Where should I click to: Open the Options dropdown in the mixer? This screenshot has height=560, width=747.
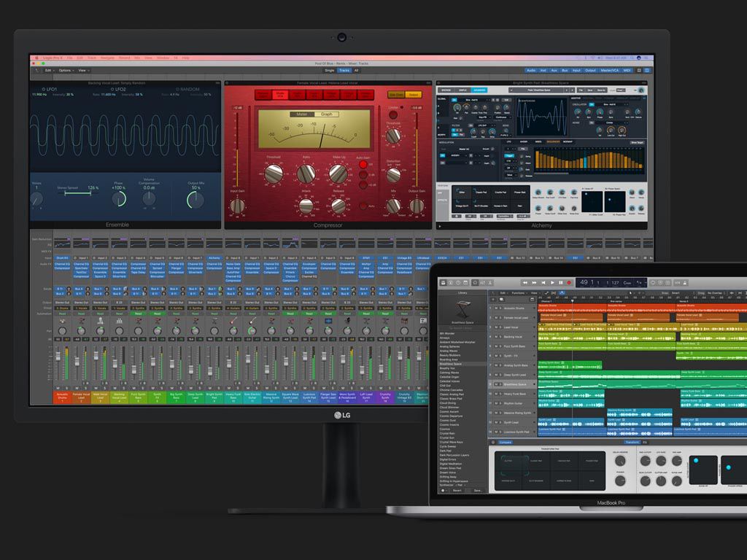66,71
